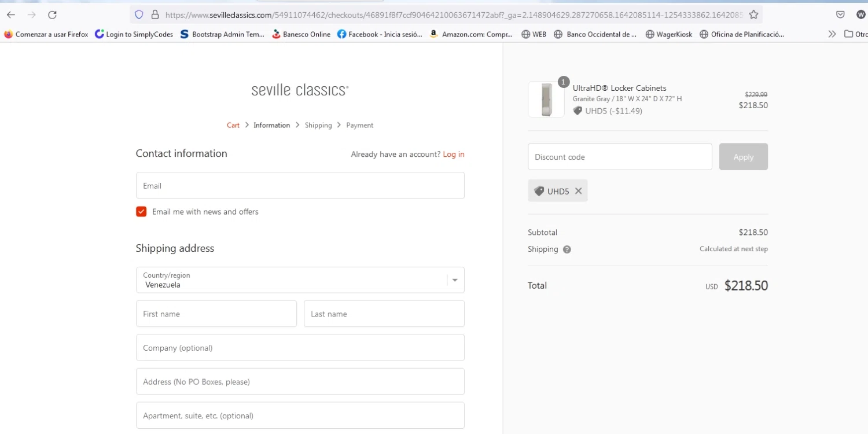Select Information breadcrumb step
The image size is (868, 434).
(271, 125)
